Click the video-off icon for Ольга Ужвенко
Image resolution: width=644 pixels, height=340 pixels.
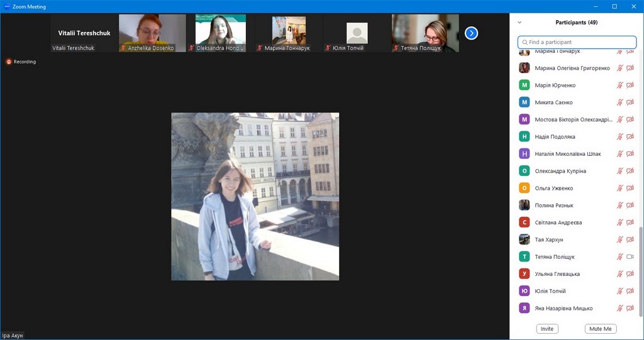pos(630,189)
